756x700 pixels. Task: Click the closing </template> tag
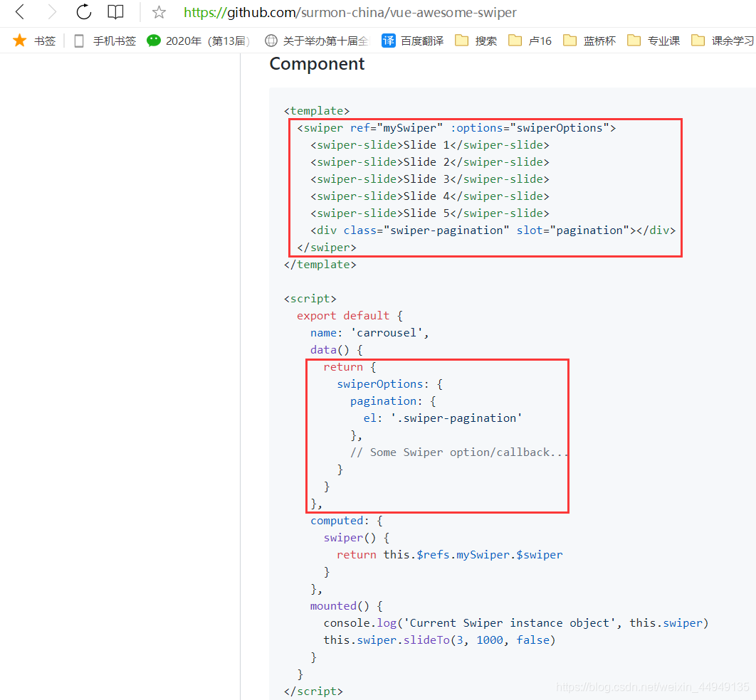coord(320,265)
